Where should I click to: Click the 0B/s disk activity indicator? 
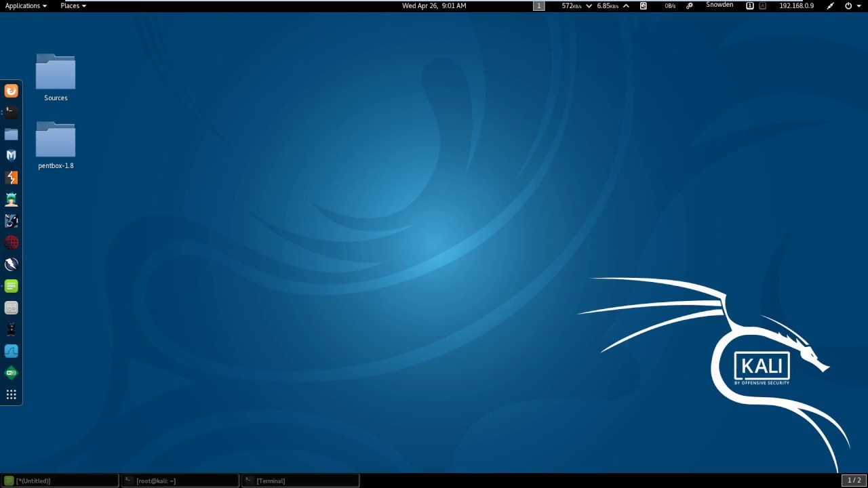click(x=670, y=5)
